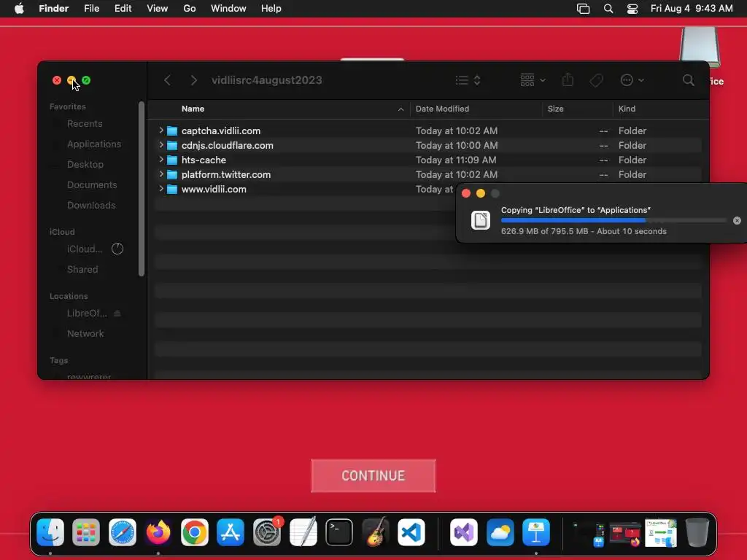Open the clock showing Fri Aug 4 9:43 AM
The width and height of the screenshot is (747, 560).
pos(692,9)
